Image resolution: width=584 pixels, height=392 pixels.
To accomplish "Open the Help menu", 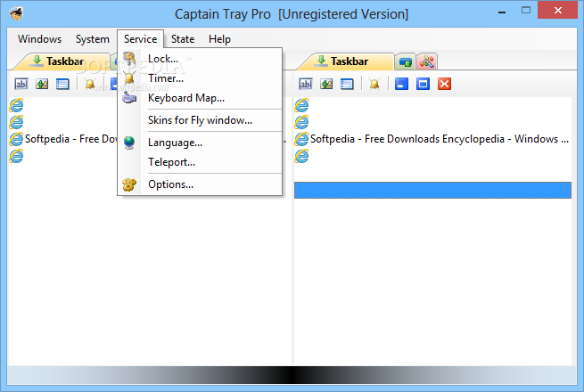I will [x=219, y=39].
